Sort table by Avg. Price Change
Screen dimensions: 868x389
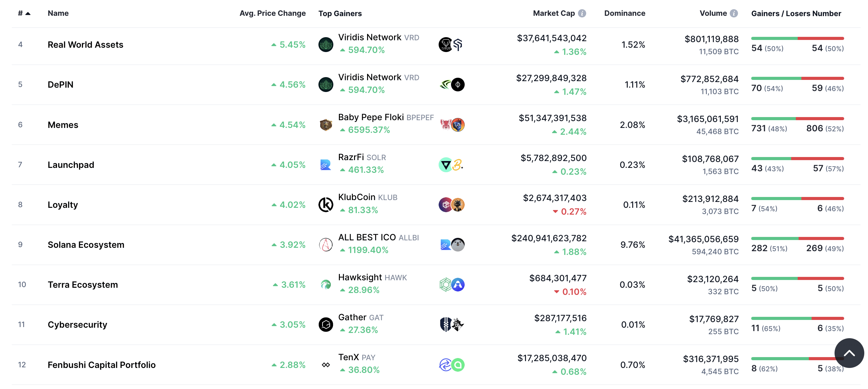point(272,13)
